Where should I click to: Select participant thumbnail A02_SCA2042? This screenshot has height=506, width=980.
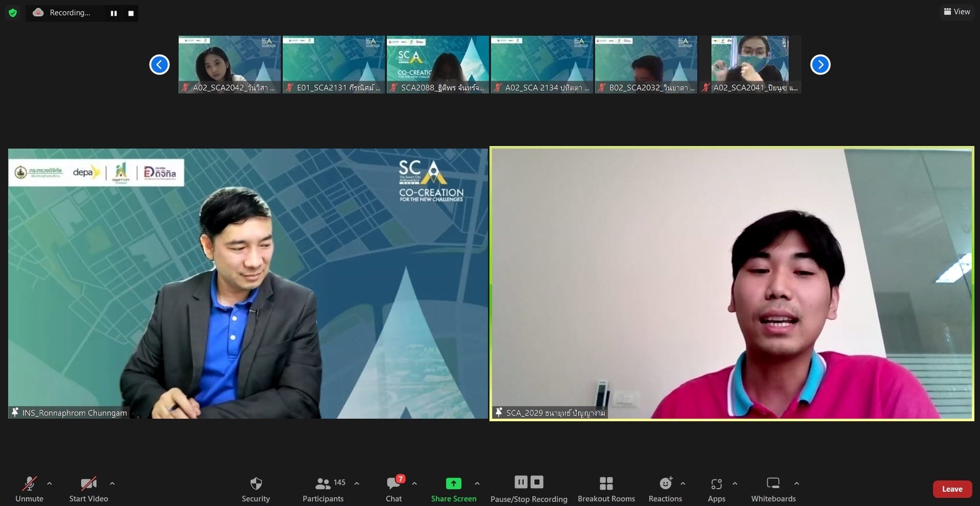229,64
